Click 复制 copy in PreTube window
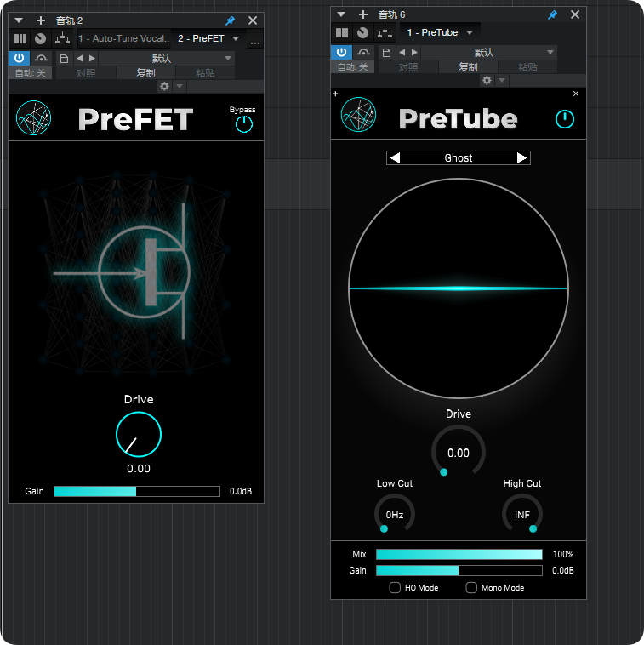This screenshot has height=645, width=644. click(468, 67)
